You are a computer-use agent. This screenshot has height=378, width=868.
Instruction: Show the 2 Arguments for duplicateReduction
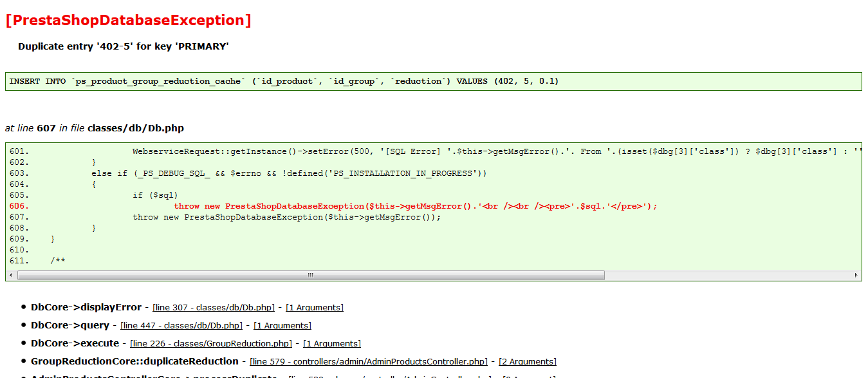(528, 362)
